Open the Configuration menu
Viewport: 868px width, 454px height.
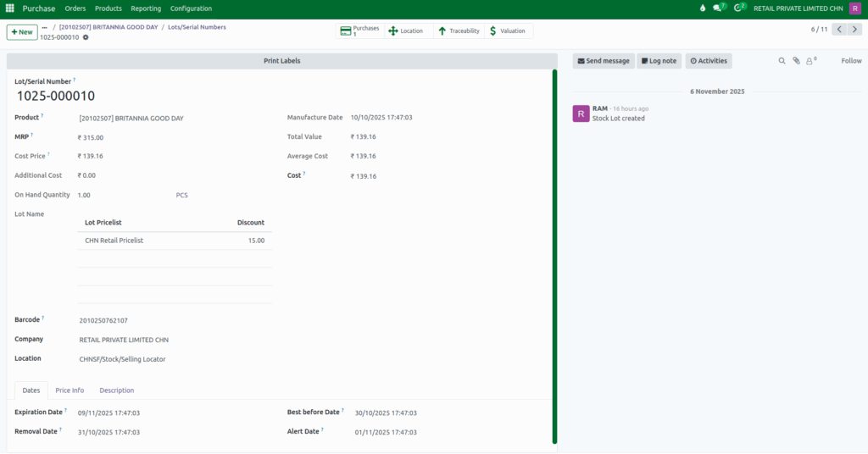[x=191, y=8]
